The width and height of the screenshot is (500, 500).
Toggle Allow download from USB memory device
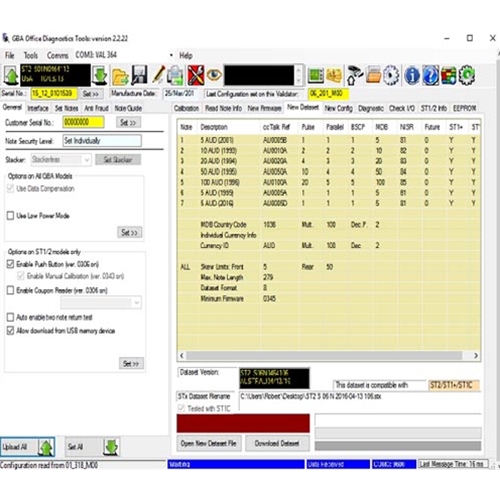click(10, 331)
